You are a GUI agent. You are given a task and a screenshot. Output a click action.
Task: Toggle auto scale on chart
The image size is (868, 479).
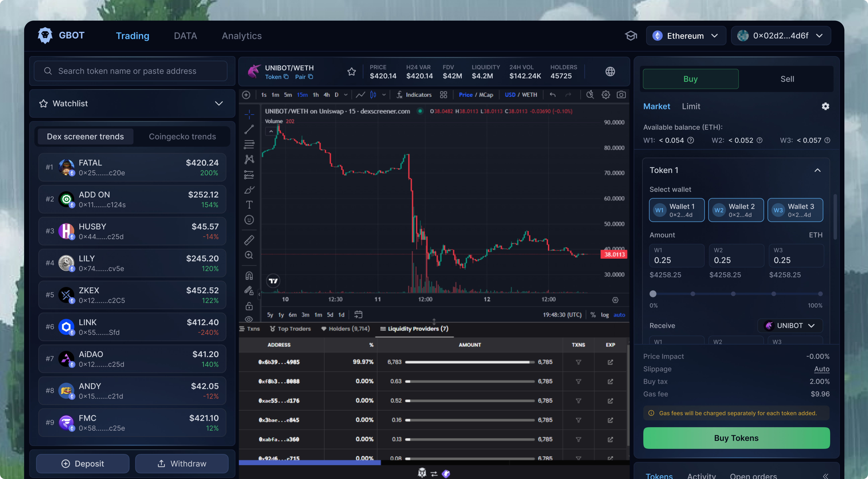coord(619,315)
